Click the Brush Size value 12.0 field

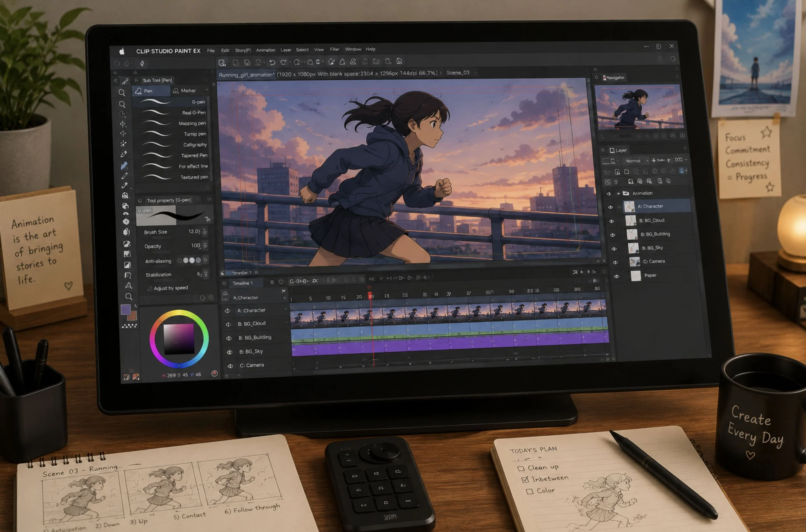(194, 231)
